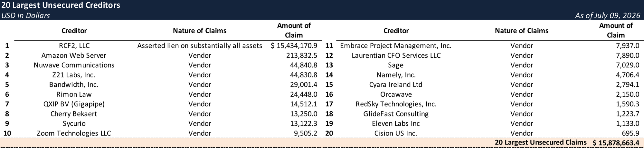Click the amount '13,250.0'
Image resolution: width=644 pixels, height=148 pixels.
pyautogui.click(x=304, y=114)
